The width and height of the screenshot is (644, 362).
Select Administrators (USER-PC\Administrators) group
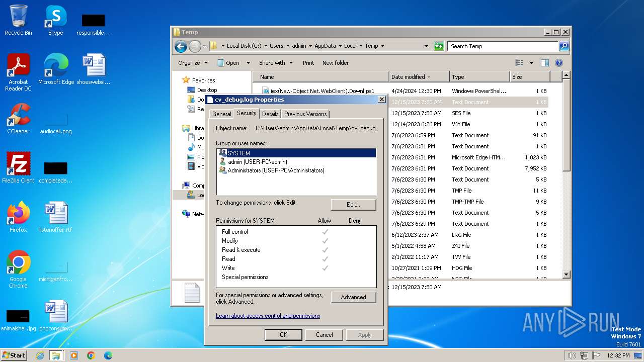(297, 170)
